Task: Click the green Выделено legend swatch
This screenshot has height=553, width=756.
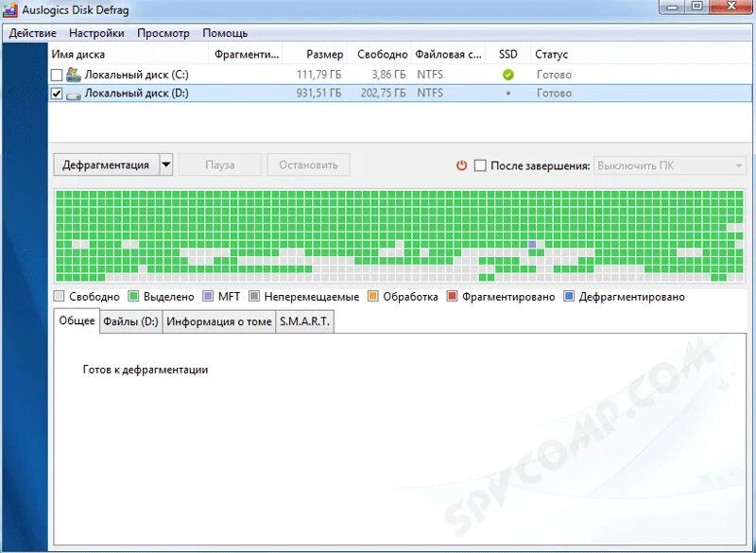Action: [133, 296]
